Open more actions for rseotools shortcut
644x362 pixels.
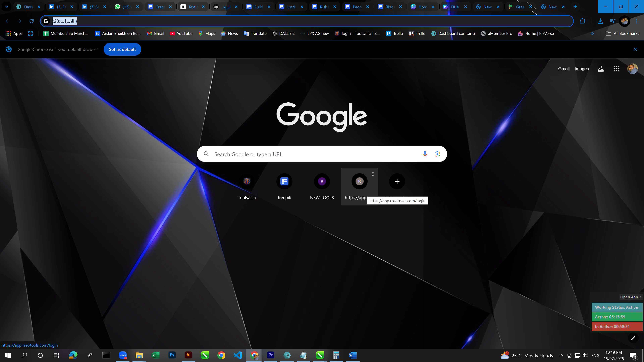click(373, 174)
